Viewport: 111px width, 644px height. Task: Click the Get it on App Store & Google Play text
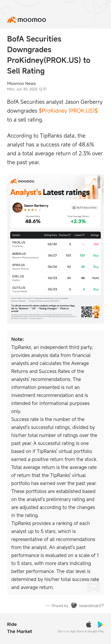(x=81, y=631)
